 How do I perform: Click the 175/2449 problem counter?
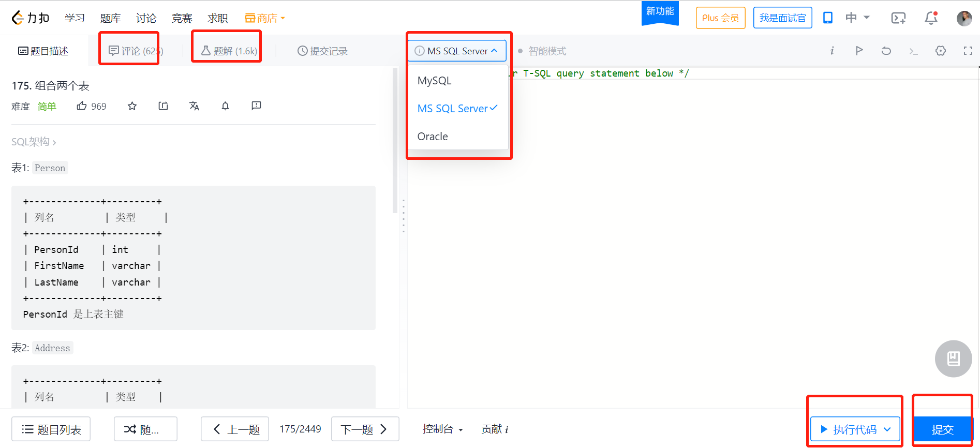(x=300, y=429)
